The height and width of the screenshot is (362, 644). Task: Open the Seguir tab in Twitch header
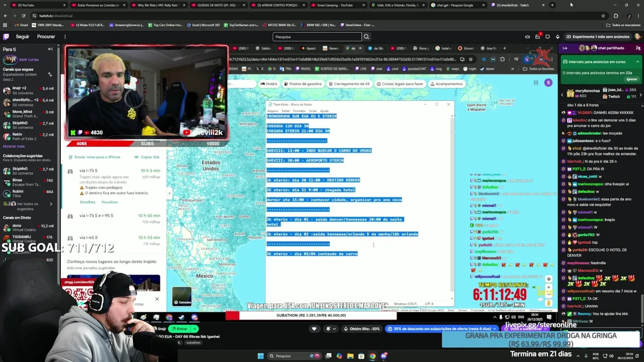coord(22,37)
